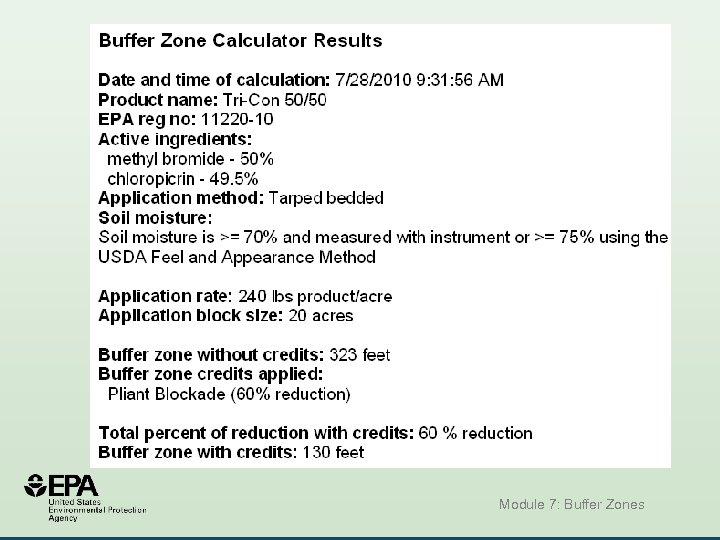Screen dimensions: 720x540
Task: Click the "Buffer zone credits applied:" label
Action: pos(210,375)
